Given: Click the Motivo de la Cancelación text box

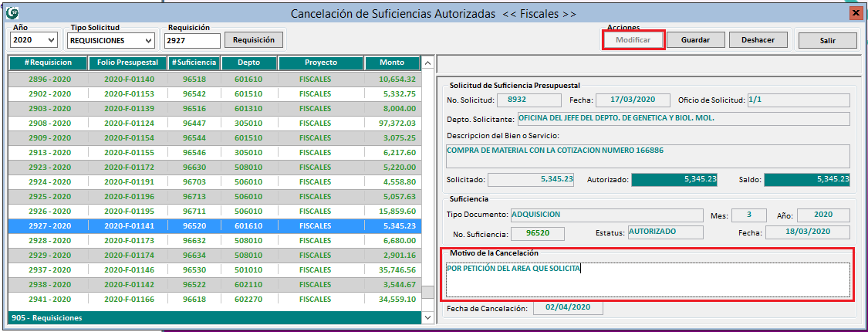Looking at the screenshot, I should point(647,280).
